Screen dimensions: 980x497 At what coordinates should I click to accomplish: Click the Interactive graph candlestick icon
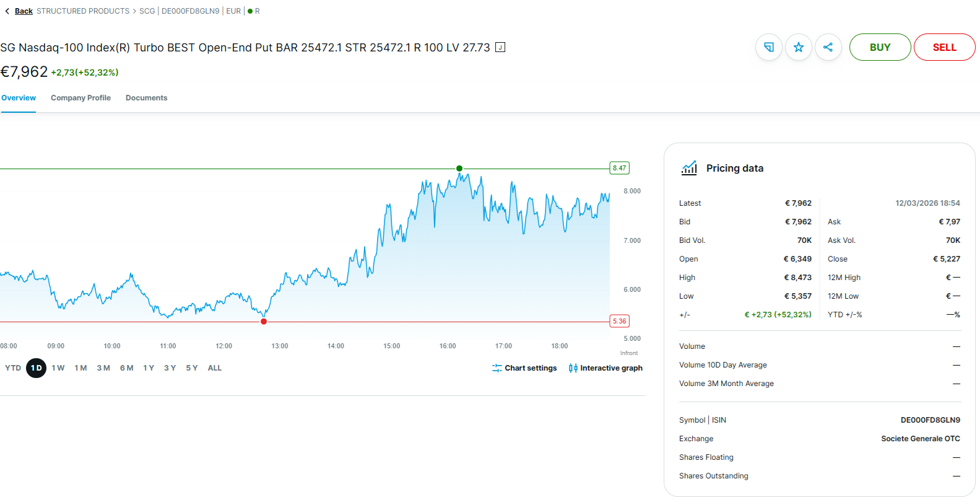(x=573, y=368)
